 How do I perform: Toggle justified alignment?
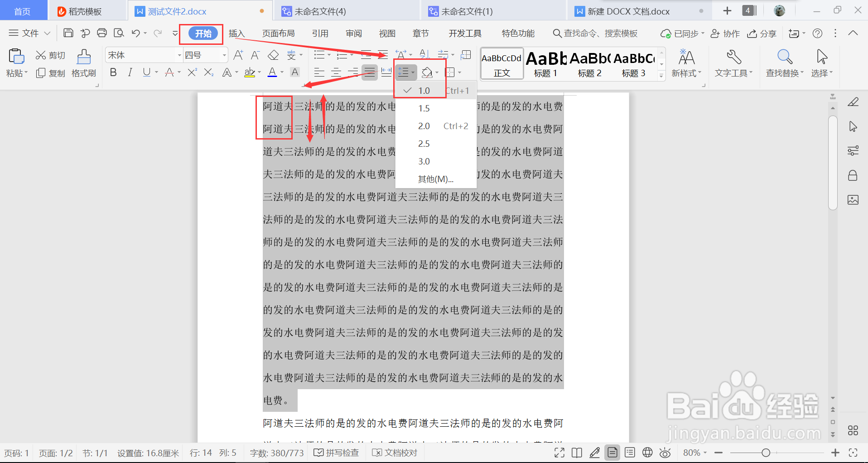[370, 72]
